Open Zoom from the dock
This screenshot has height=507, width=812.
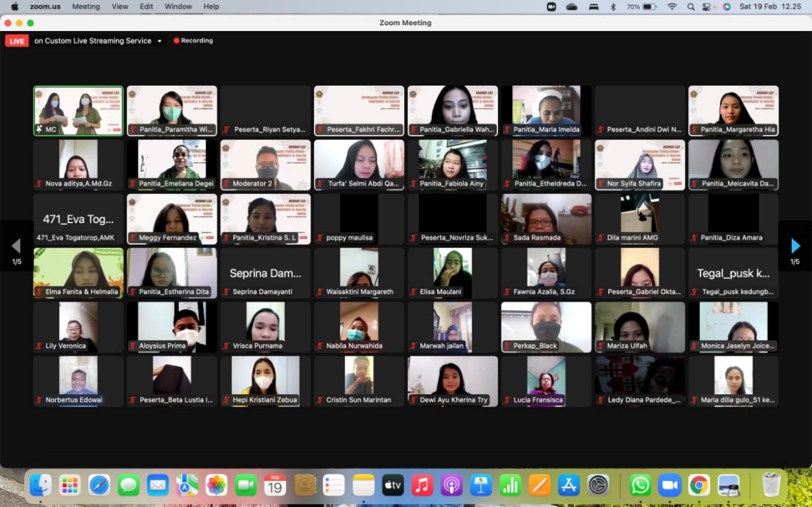(669, 485)
